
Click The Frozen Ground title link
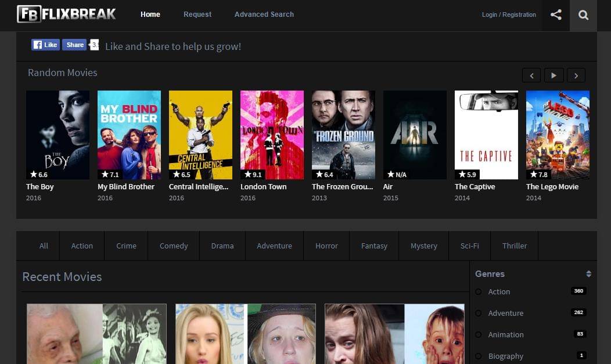click(342, 187)
